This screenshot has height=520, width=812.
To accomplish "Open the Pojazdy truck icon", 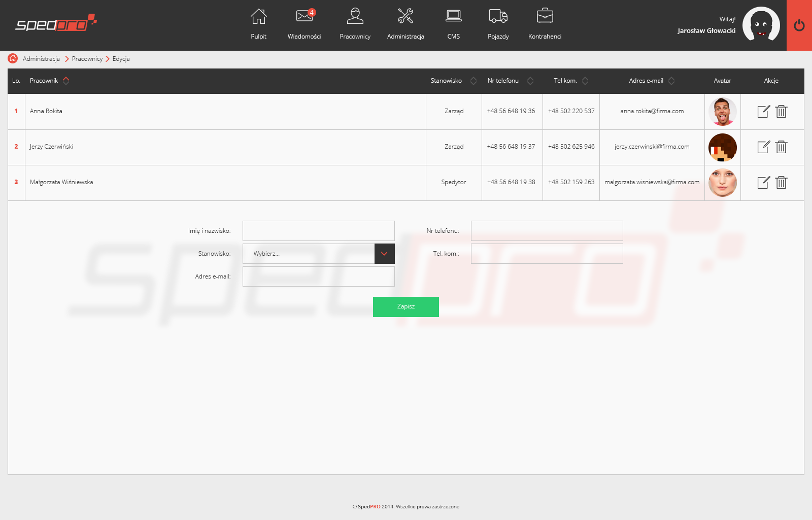I will 498,17.
